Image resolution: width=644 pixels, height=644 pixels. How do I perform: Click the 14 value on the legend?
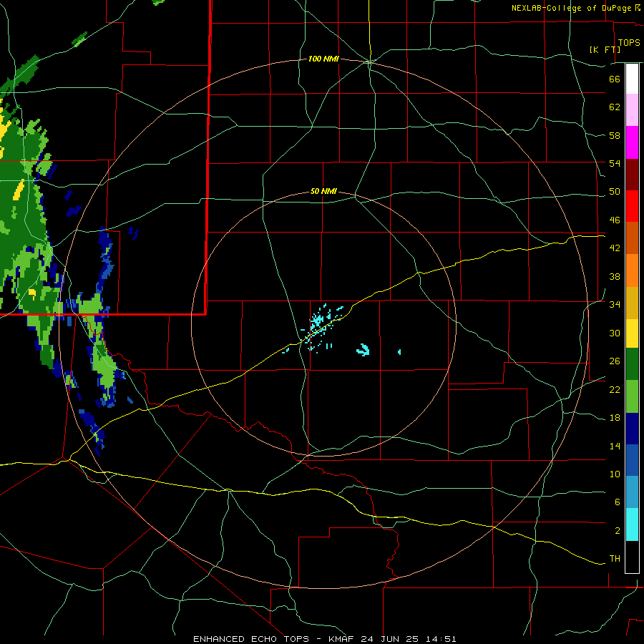point(615,446)
